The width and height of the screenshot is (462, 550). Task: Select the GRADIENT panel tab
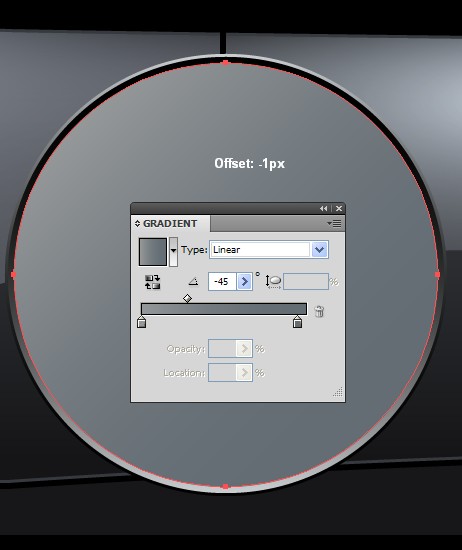pyautogui.click(x=170, y=223)
